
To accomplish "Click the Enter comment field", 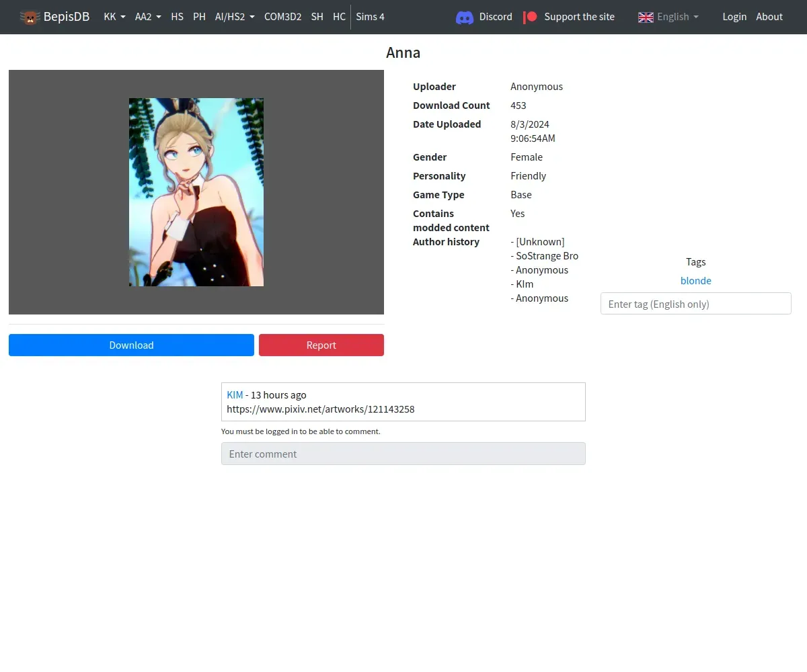I will click(x=403, y=454).
